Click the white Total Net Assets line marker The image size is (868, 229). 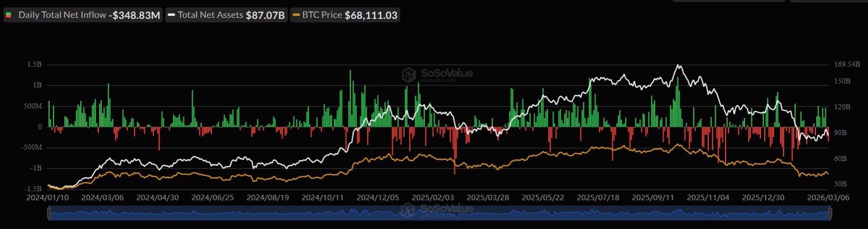[x=172, y=15]
